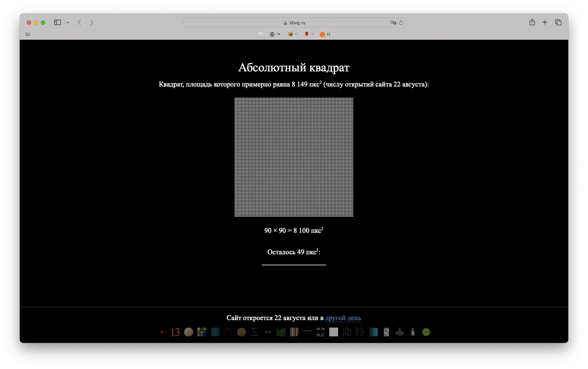Open a new tab with plus icon
Screen dimensions: 588x369
545,22
